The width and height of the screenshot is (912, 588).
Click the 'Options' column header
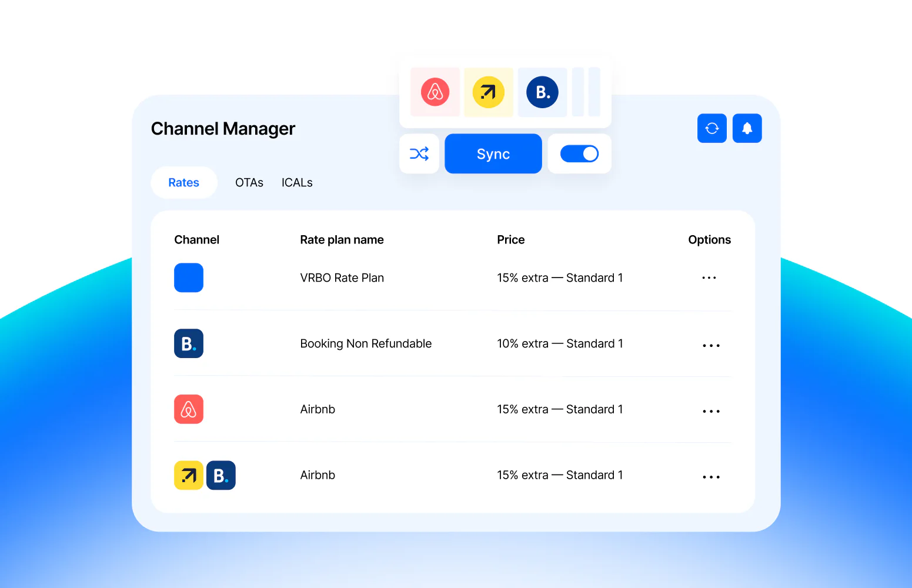tap(710, 239)
